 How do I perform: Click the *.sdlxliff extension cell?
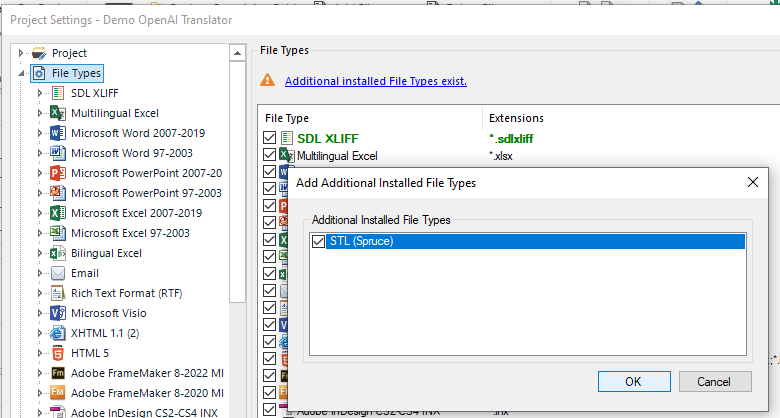click(x=511, y=138)
